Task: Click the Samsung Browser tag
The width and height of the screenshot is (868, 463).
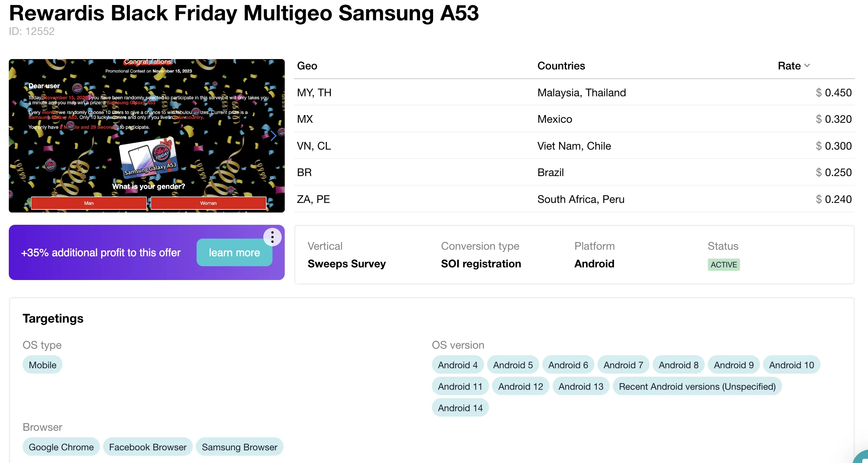Action: pos(240,447)
